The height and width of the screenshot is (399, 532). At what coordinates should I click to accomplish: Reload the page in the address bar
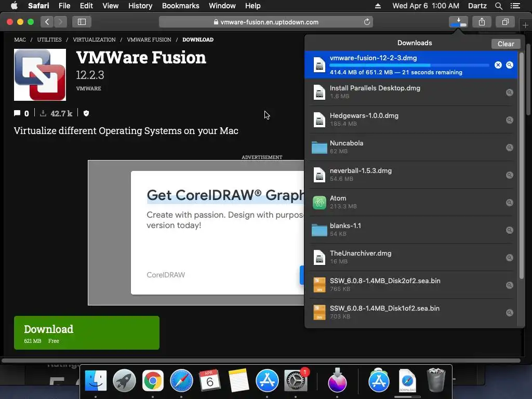(x=367, y=22)
